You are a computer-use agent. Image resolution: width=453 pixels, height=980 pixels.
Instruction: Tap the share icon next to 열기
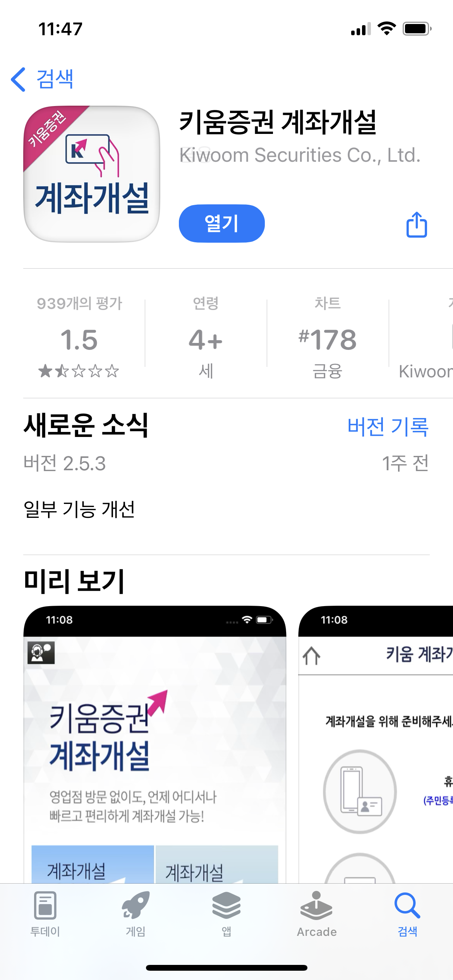(417, 224)
